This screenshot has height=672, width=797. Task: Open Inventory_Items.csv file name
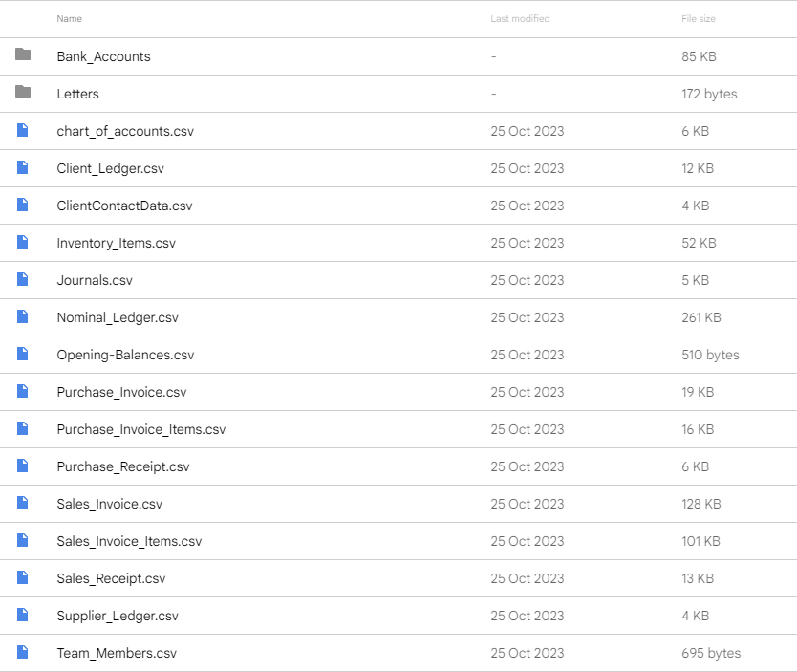pos(116,243)
